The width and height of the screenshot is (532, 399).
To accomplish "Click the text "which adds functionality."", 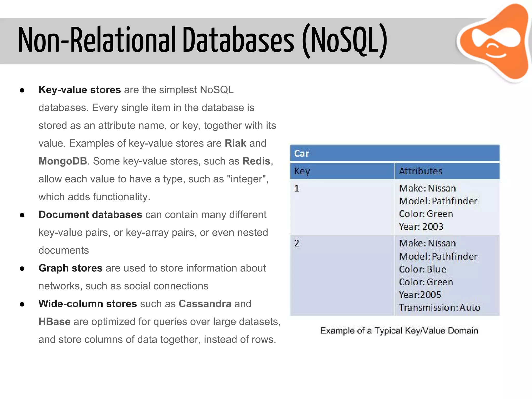I will coord(94,197).
